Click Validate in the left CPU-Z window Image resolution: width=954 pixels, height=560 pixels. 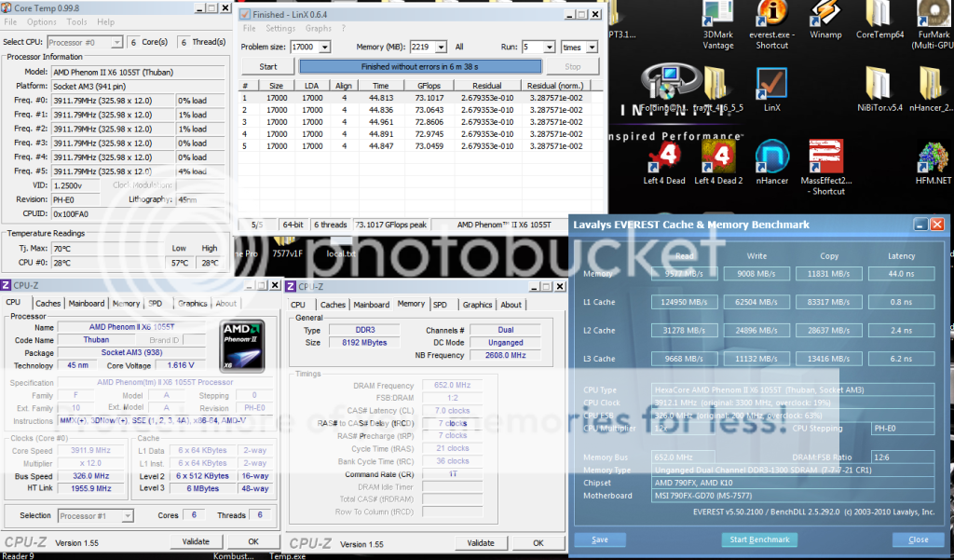pyautogui.click(x=196, y=541)
